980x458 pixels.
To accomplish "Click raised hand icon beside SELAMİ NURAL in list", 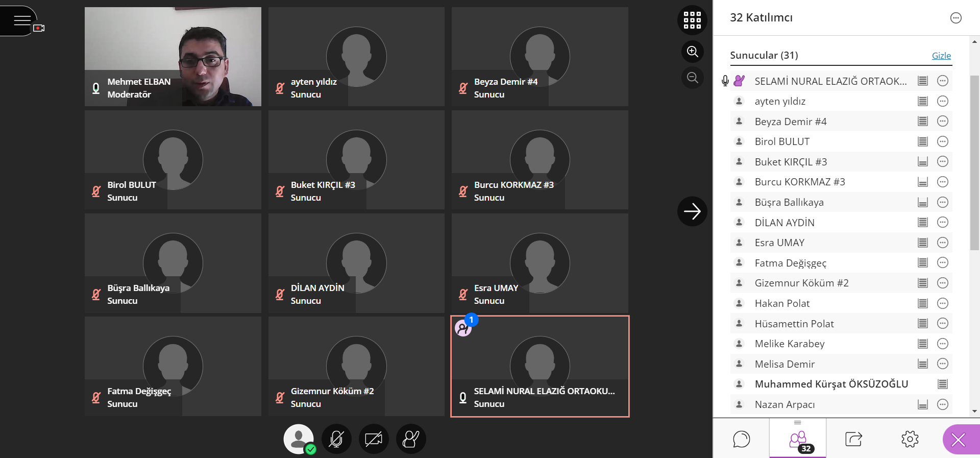I will [739, 81].
